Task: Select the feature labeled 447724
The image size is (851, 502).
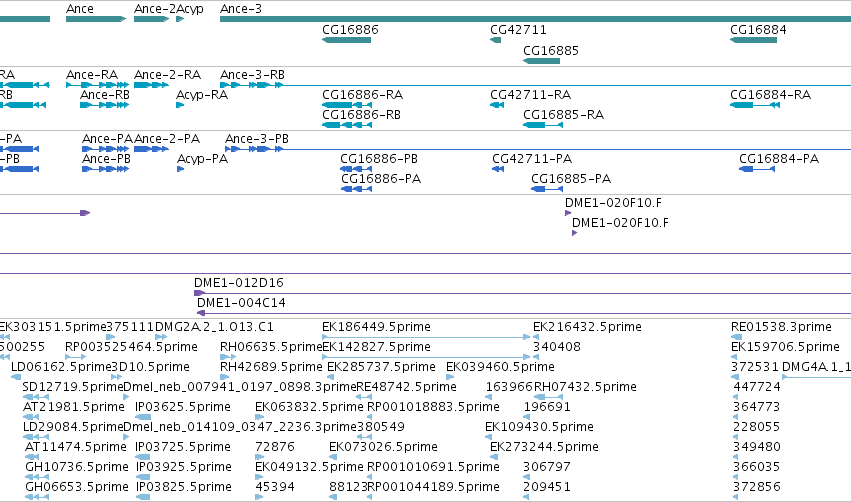Action: coord(736,397)
